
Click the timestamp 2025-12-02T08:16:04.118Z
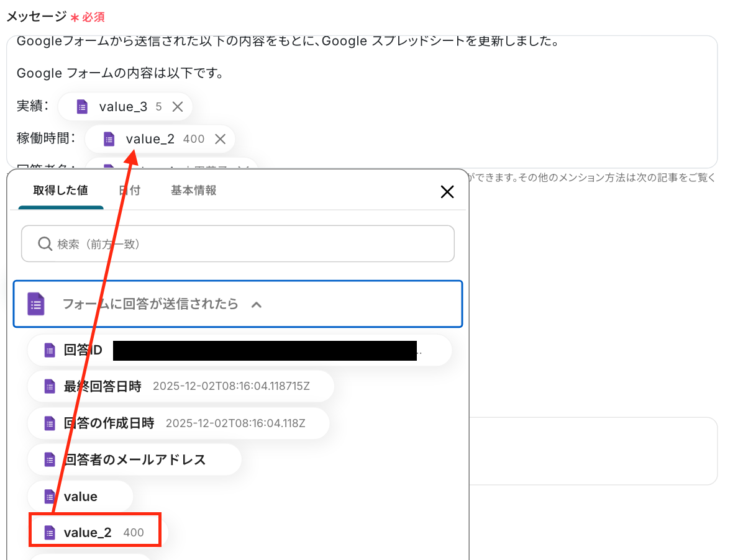235,423
